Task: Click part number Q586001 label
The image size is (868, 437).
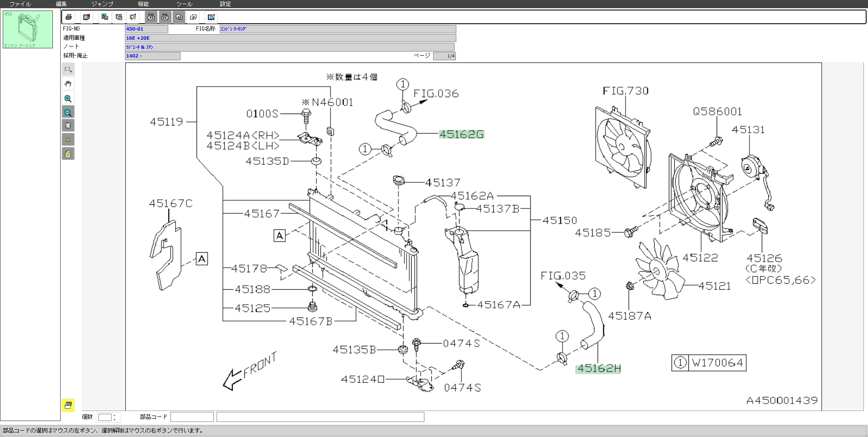Action: 717,112
